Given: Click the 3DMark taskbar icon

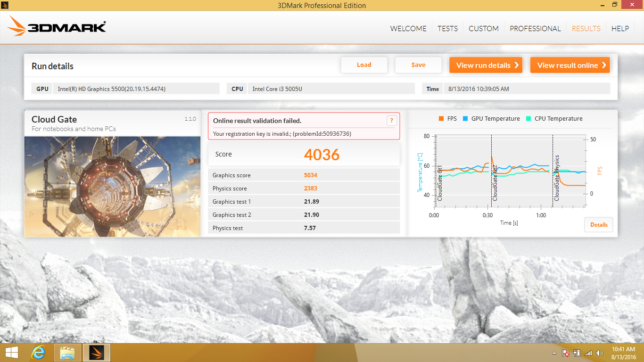Looking at the screenshot, I should click(x=97, y=353).
